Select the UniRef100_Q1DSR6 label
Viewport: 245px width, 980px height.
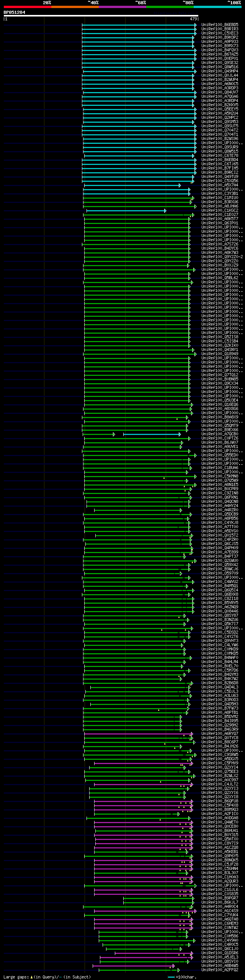tap(220, 953)
